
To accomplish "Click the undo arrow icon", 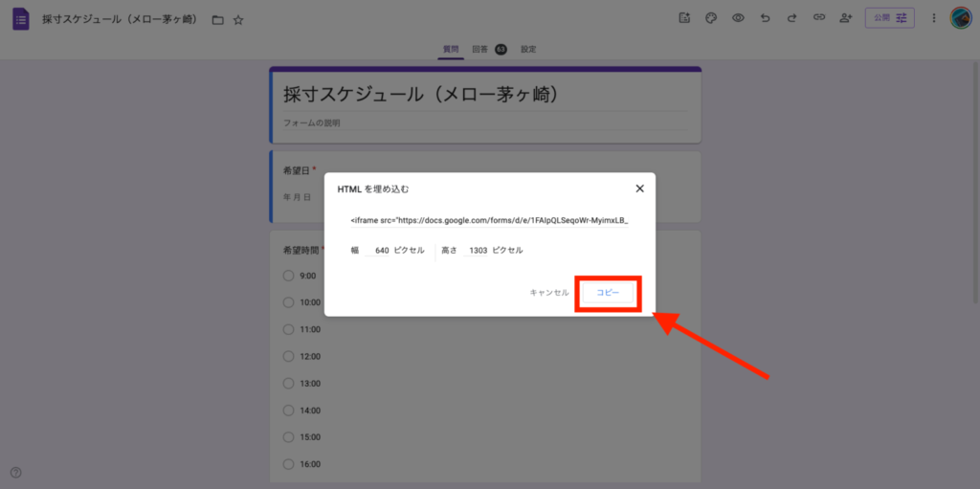I will (765, 18).
